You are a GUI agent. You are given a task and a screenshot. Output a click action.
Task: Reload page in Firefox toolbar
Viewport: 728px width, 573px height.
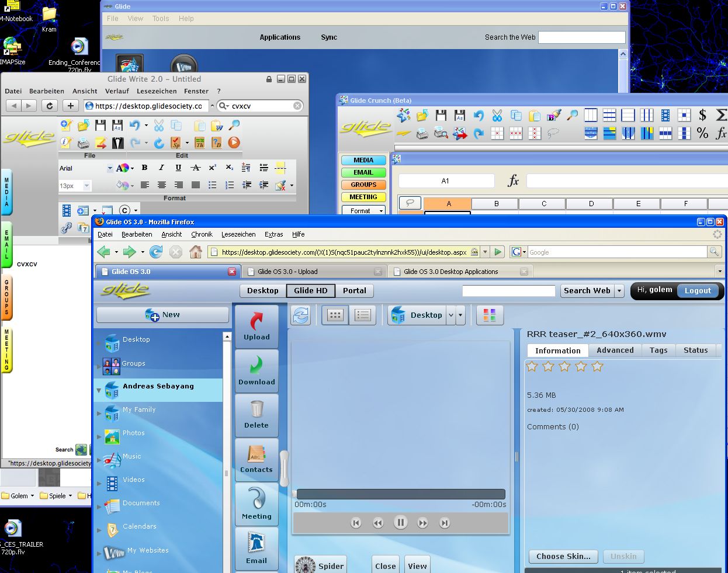pyautogui.click(x=155, y=252)
